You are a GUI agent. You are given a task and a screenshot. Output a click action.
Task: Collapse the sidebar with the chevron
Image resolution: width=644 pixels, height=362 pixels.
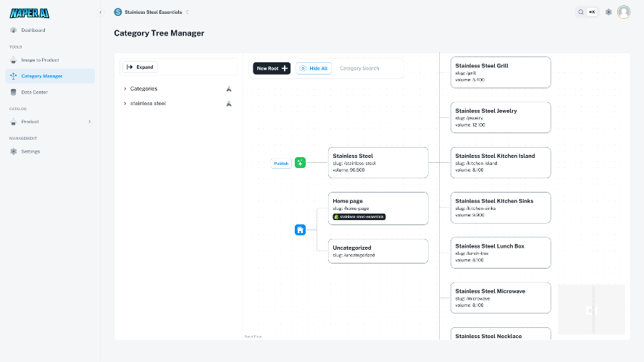coord(101,12)
